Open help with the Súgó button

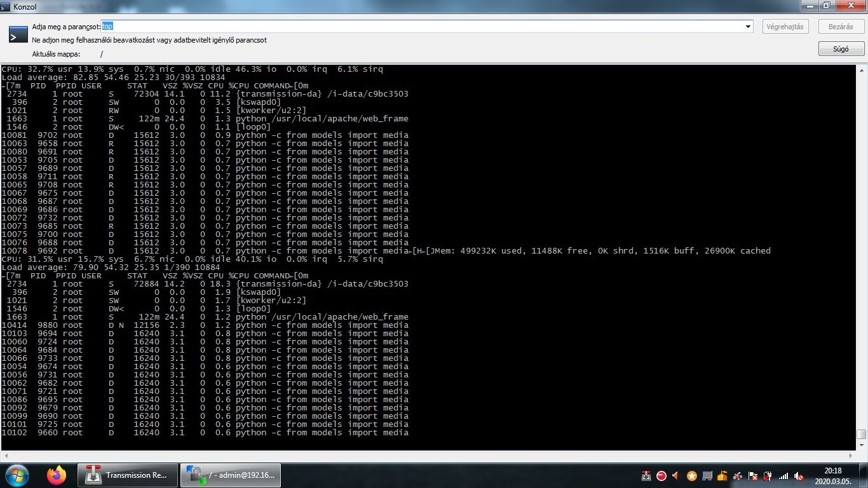[x=841, y=49]
